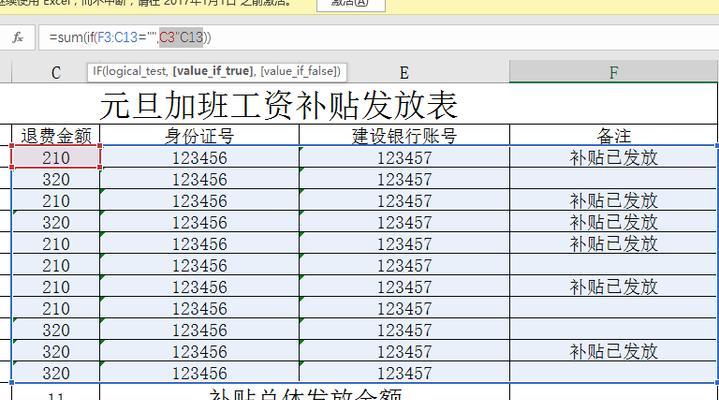
Task: Click inside the formula bar text
Action: coord(400,37)
